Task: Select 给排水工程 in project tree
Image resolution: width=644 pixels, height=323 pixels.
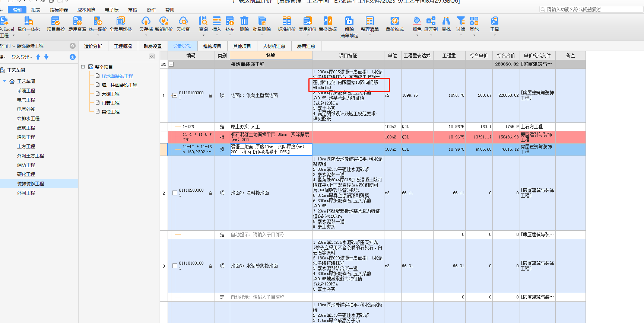Action: pyautogui.click(x=28, y=118)
